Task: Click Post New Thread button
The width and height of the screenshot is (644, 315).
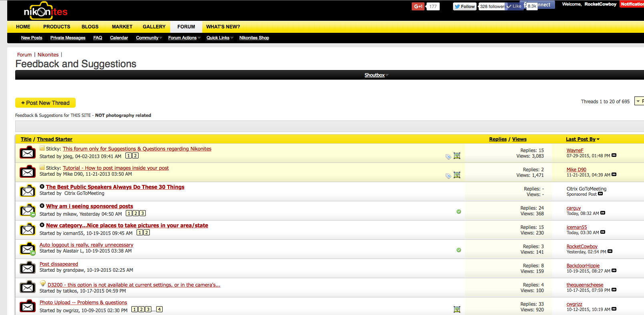Action: coord(45,103)
